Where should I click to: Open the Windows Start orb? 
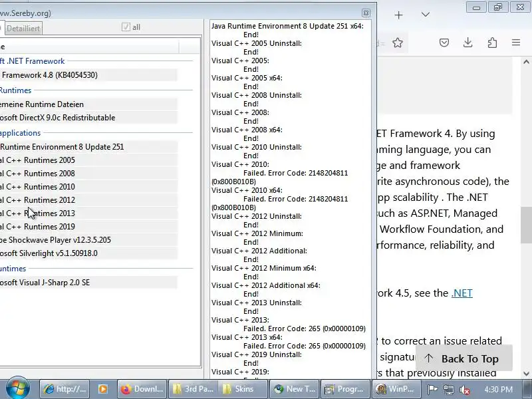click(18, 388)
